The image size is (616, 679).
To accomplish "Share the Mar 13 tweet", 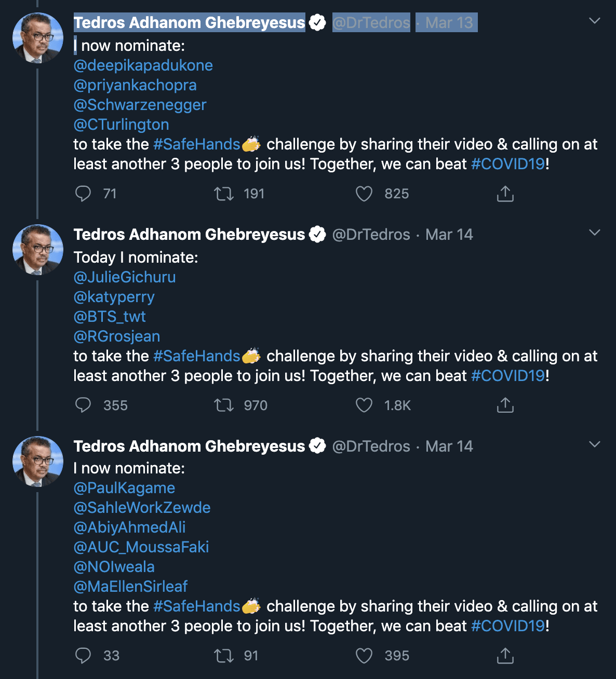I will pos(505,194).
